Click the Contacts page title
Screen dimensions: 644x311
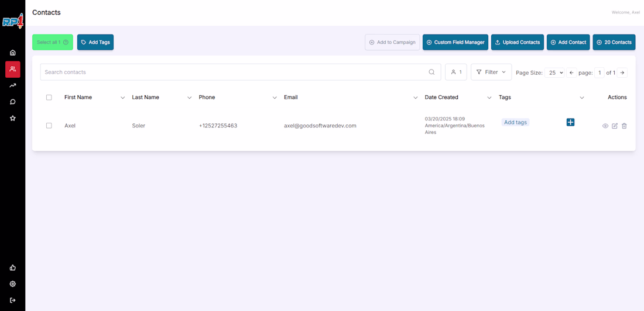coord(46,12)
